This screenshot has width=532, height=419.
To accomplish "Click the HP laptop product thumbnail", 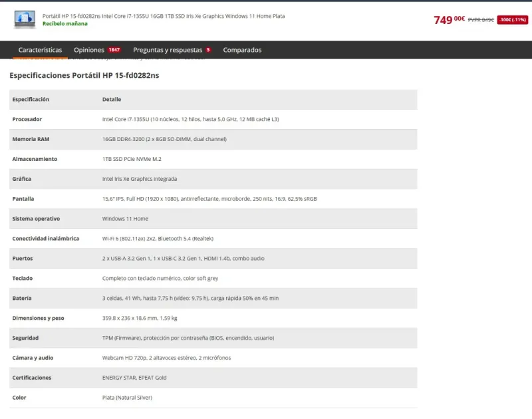I will 25,19.
